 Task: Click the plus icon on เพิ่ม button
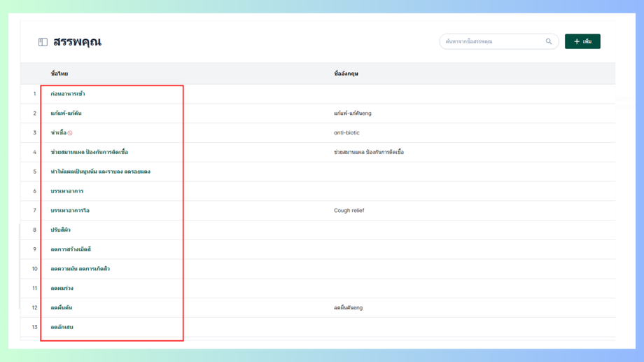point(577,41)
